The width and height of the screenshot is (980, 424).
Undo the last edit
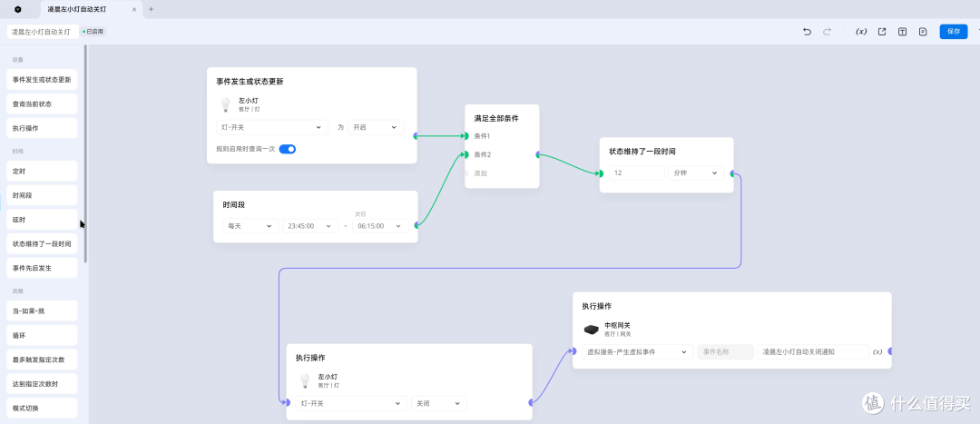tap(807, 32)
